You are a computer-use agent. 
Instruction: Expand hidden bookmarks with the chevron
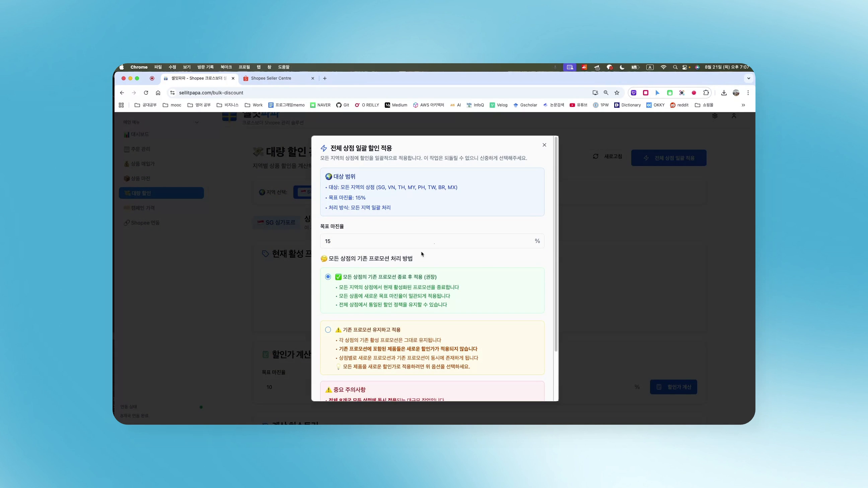tap(743, 105)
